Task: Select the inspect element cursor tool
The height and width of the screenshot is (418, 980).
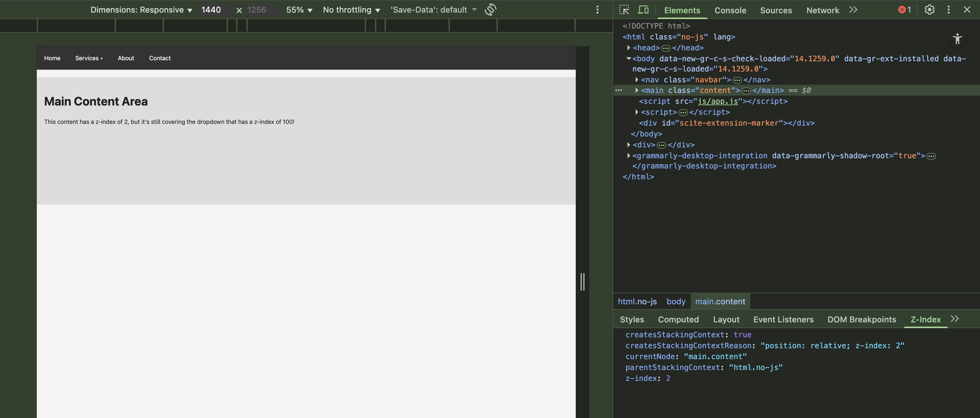Action: tap(624, 10)
